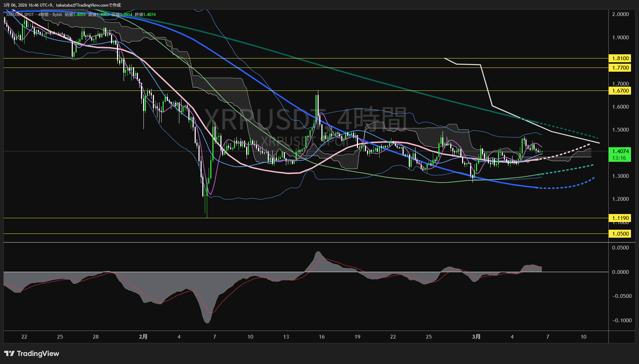Screen dimensions: 639x364
Task: Select the 1.1190 support price label
Action: [x=620, y=218]
